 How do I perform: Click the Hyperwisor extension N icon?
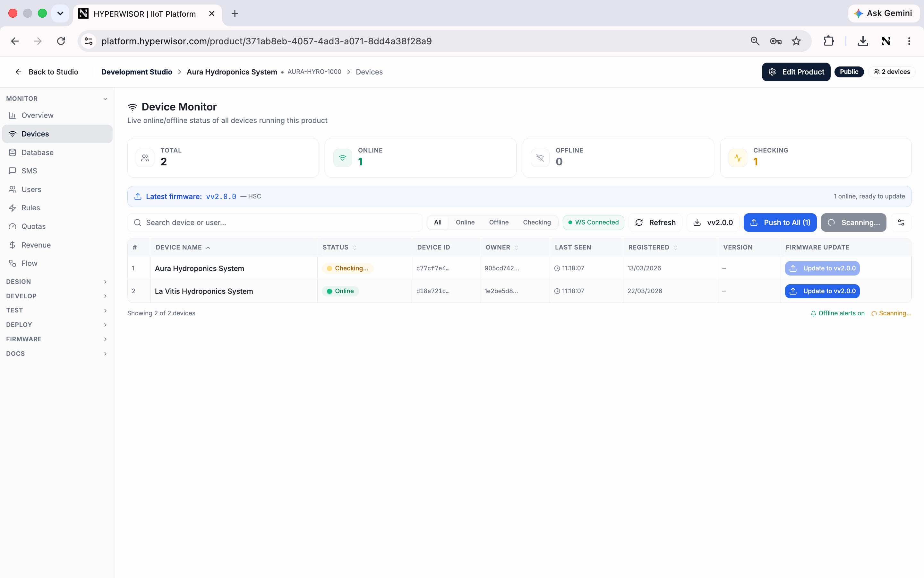[886, 41]
